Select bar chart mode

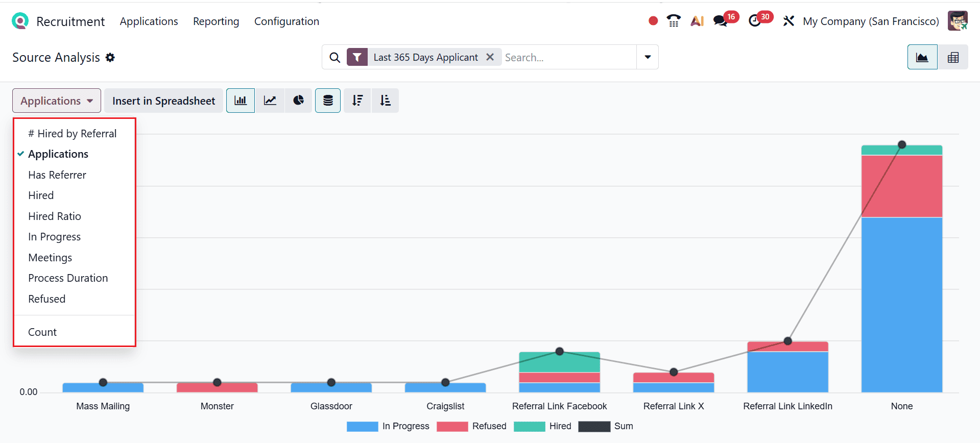pos(241,101)
